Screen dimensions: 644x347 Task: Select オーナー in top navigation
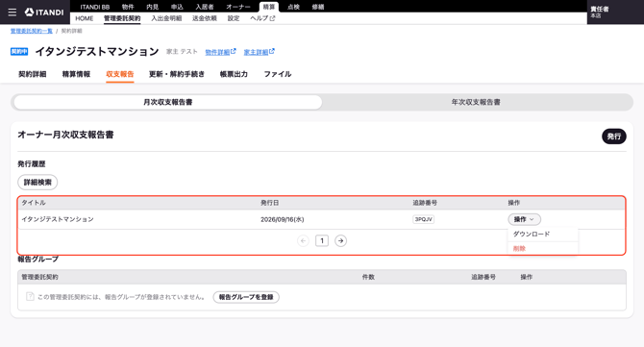[238, 7]
